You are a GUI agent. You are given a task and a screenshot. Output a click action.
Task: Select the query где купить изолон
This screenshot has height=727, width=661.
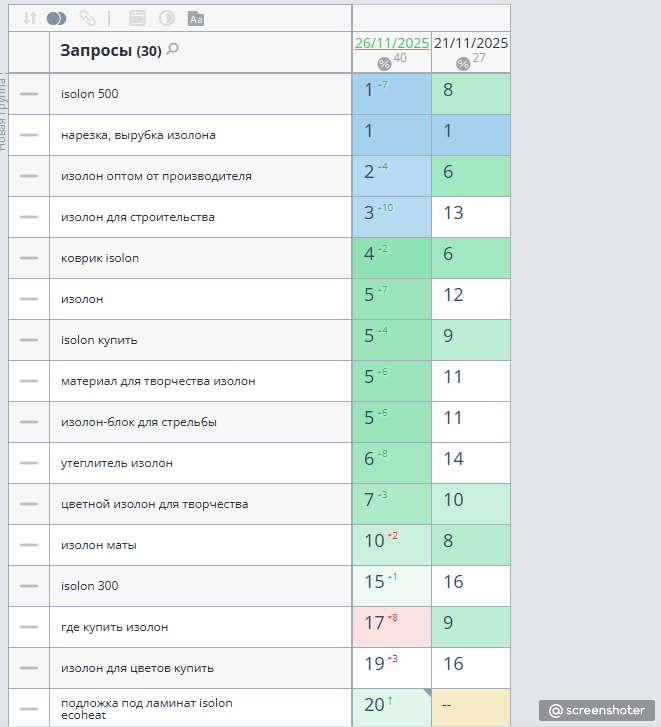point(114,627)
